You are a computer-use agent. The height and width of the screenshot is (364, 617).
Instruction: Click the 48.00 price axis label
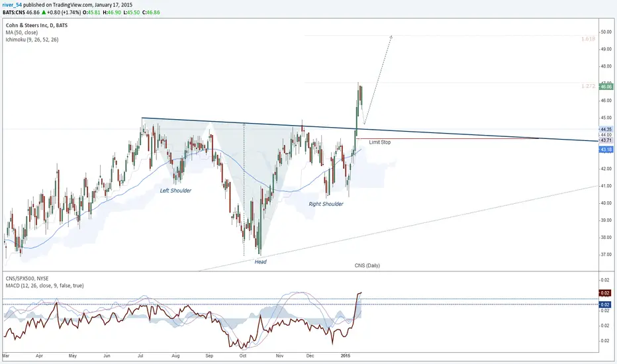pos(606,66)
